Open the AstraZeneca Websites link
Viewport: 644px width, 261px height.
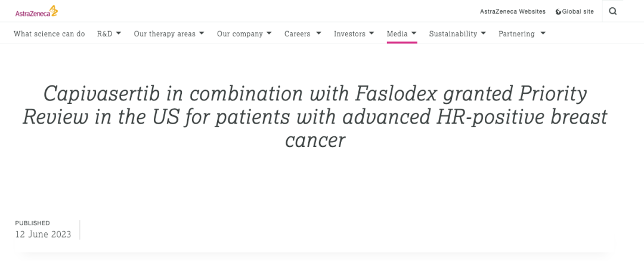[x=513, y=11]
